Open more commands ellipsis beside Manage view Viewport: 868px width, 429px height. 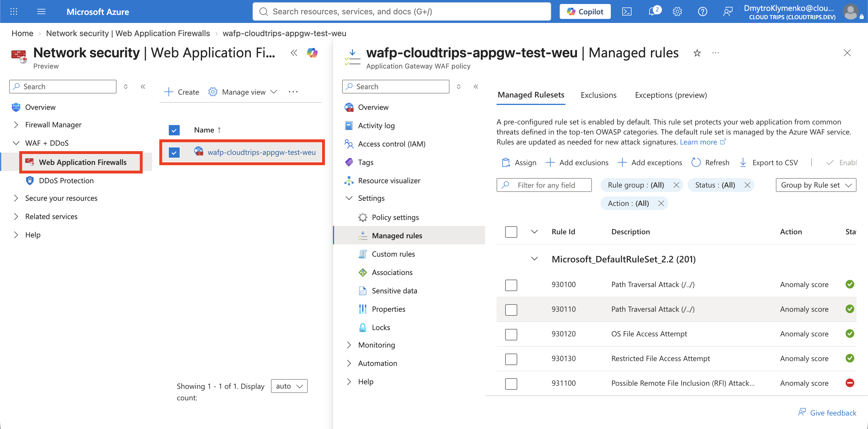coord(293,92)
